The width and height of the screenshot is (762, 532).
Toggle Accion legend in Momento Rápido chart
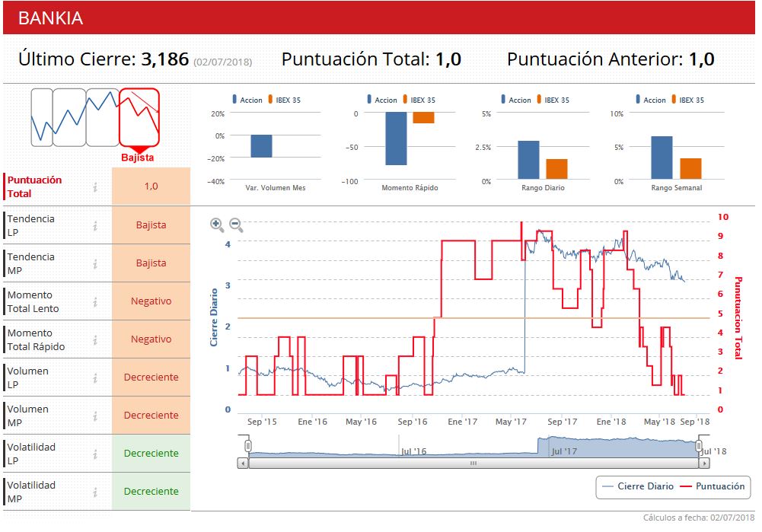(x=382, y=100)
